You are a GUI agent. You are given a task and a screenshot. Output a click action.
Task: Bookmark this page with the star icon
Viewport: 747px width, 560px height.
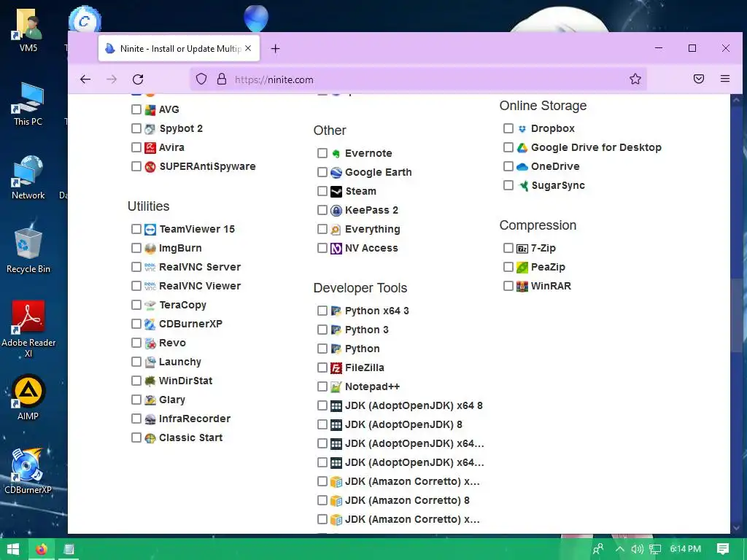[x=635, y=79]
